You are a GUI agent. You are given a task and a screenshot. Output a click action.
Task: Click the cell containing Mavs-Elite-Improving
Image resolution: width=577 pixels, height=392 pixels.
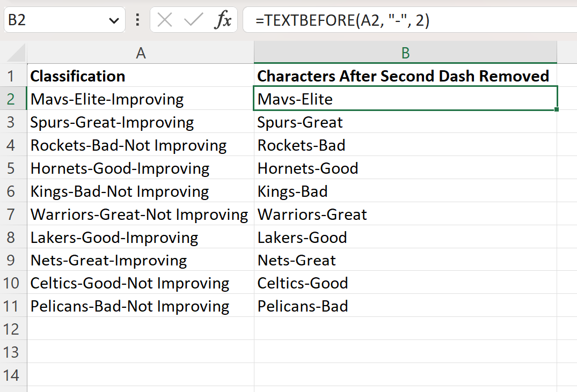(x=140, y=99)
